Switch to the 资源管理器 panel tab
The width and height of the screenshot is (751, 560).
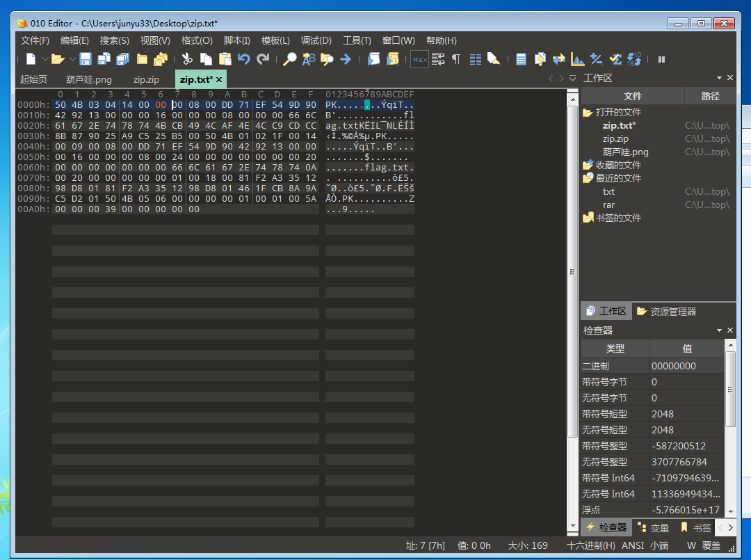[666, 312]
